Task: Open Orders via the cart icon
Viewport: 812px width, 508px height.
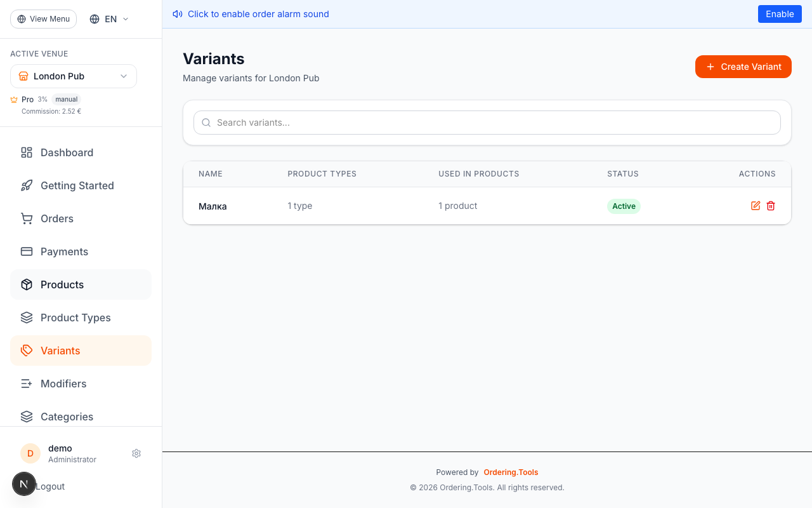Action: coord(26,218)
